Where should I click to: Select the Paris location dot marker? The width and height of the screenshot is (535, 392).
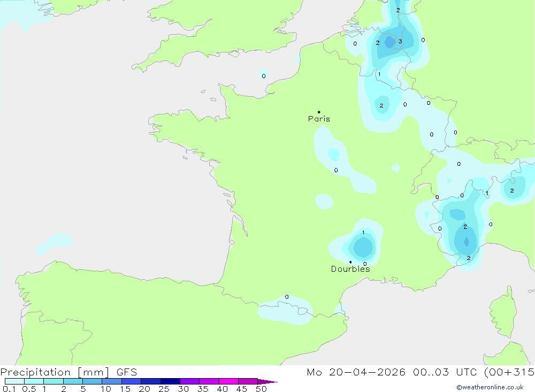pos(319,112)
